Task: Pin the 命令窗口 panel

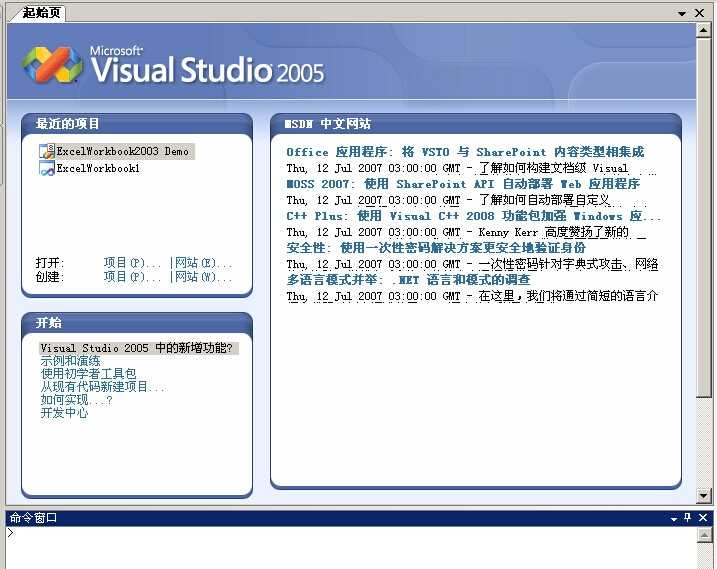Action: [x=687, y=517]
